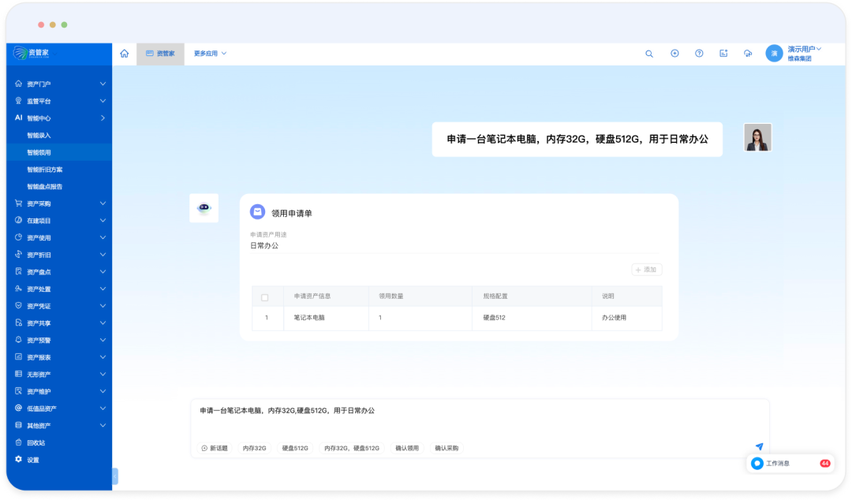The width and height of the screenshot is (852, 500).
Task: Click the 监管平台 sidebar icon
Action: click(x=18, y=101)
